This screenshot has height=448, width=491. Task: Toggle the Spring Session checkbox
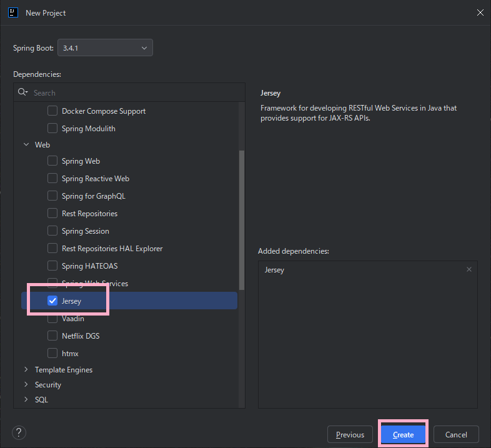[52, 231]
